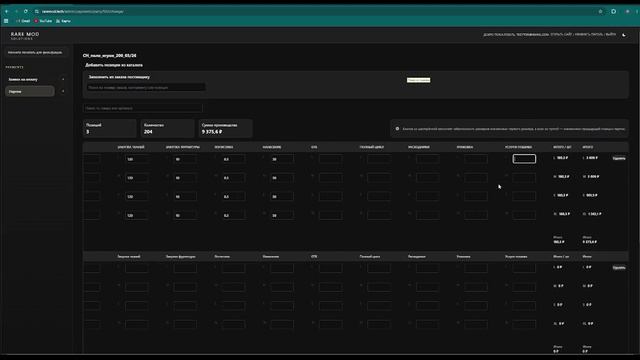Click the Позиций 3 stat card
640x360 pixels.
pyautogui.click(x=109, y=128)
